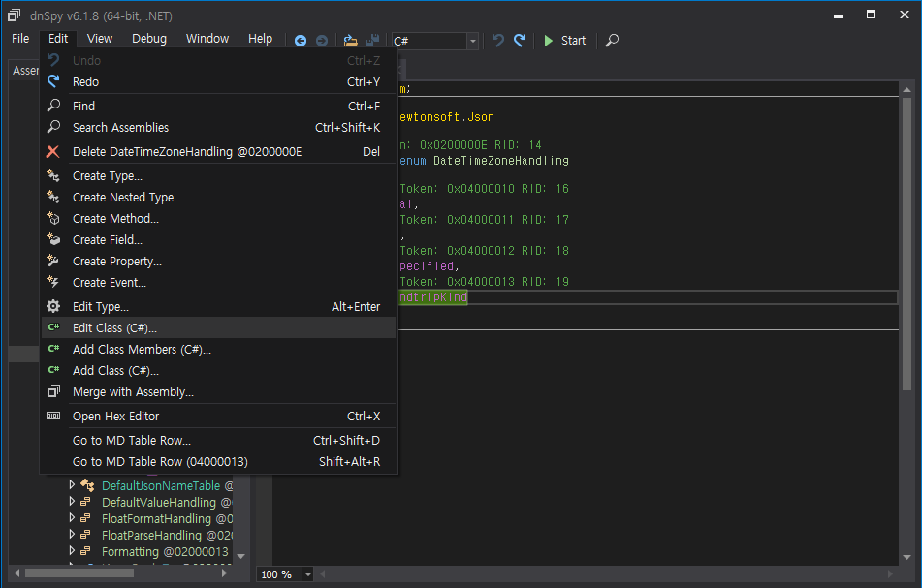Choose Go to MD Table Row... entry
The image size is (922, 588).
[x=219, y=440]
